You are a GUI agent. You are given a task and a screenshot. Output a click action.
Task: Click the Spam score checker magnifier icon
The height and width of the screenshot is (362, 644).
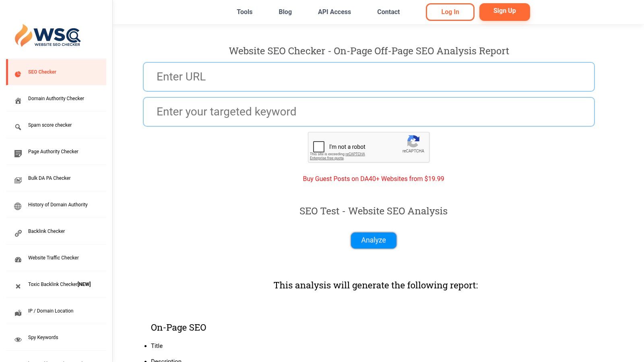coord(18,127)
